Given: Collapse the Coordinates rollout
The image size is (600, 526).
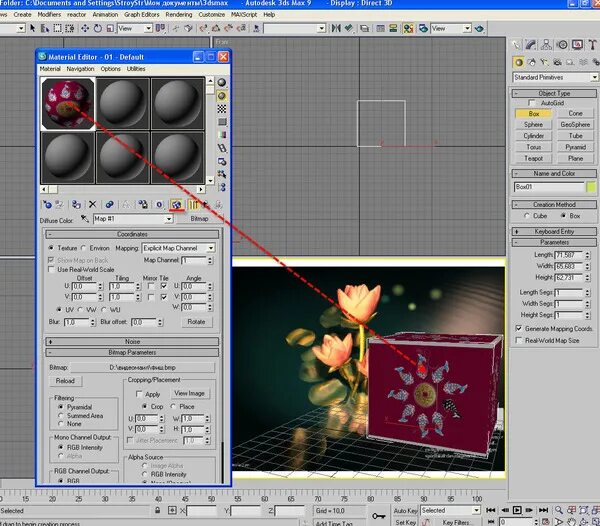Looking at the screenshot, I should (x=132, y=234).
